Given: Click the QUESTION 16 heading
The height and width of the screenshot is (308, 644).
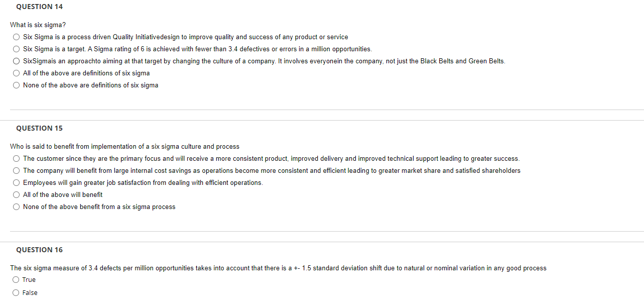Looking at the screenshot, I should click(39, 250).
